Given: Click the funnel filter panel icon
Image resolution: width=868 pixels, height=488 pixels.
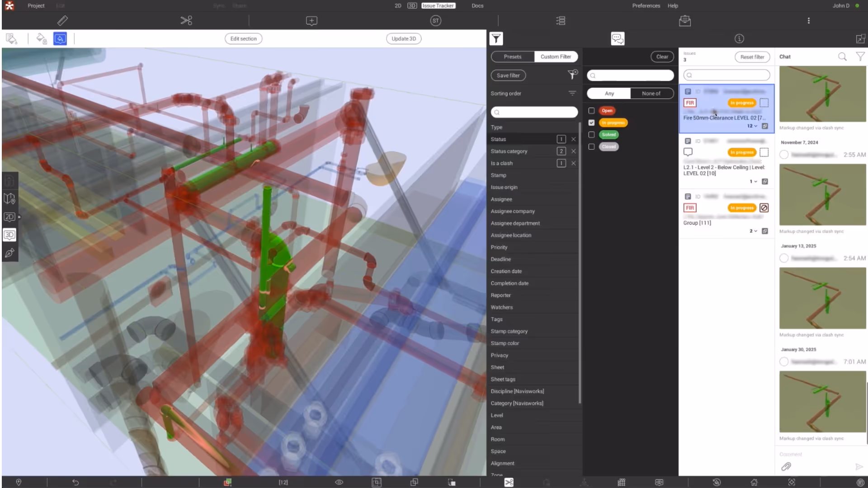Looking at the screenshot, I should pyautogui.click(x=496, y=39).
